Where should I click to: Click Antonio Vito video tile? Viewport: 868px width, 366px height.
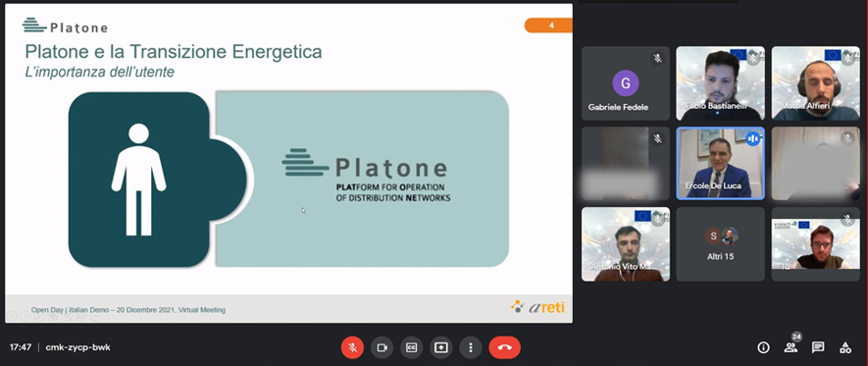pos(626,244)
